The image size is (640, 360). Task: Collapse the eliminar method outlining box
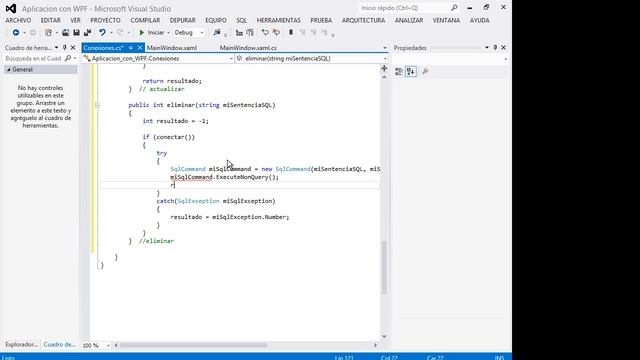coord(97,105)
